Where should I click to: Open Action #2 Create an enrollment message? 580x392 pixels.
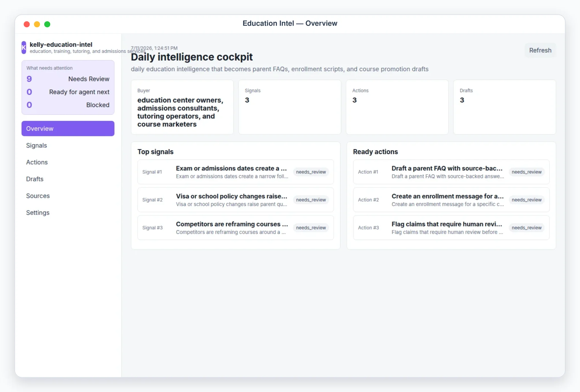451,200
